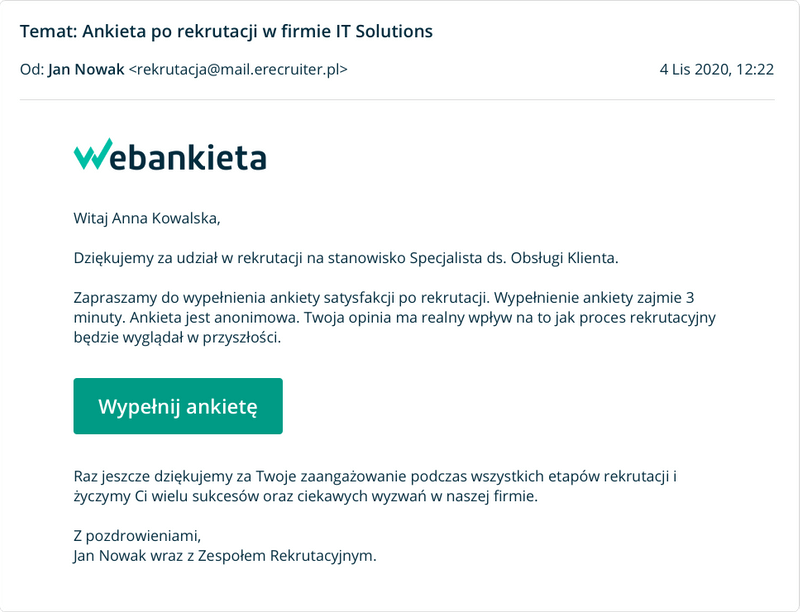Click the header divider line below sender
Image resolution: width=800 pixels, height=612 pixels.
tap(397, 99)
